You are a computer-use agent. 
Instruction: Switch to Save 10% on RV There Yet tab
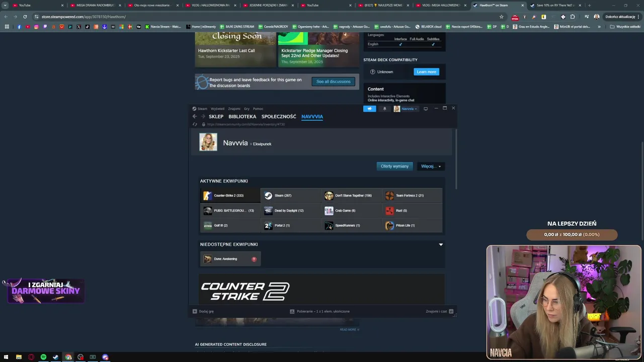555,5
